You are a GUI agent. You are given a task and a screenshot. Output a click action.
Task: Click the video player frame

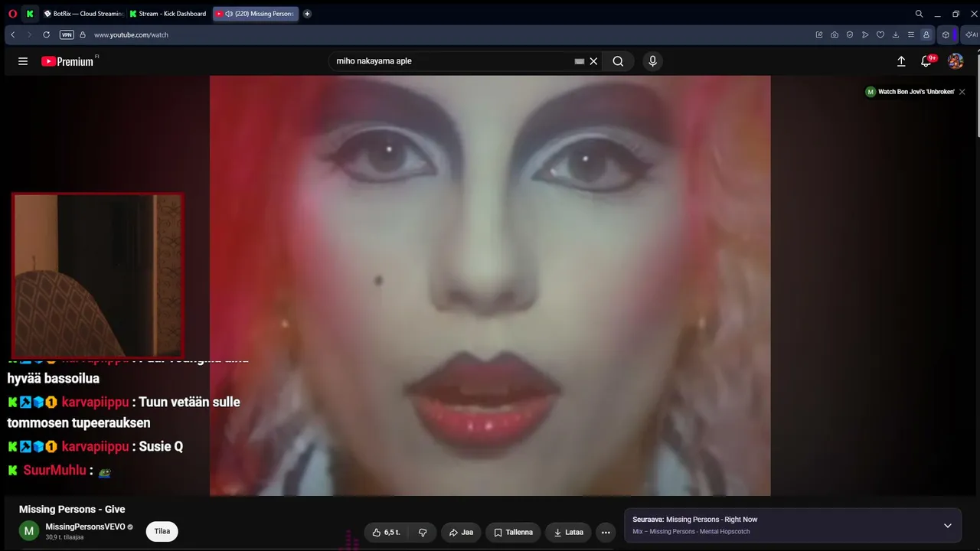click(x=490, y=285)
